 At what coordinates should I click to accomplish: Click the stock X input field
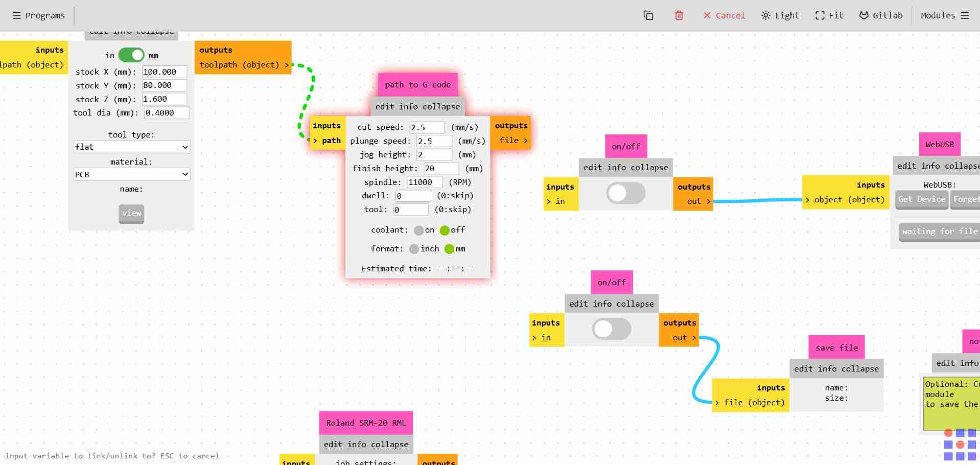[x=165, y=72]
